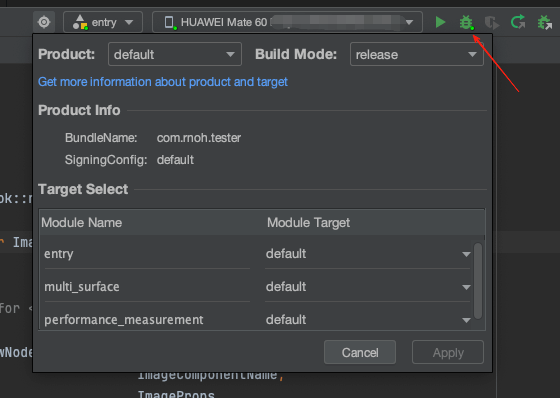Open Module Target dropdown for multi_surface
This screenshot has width=560, height=398.
coord(368,287)
